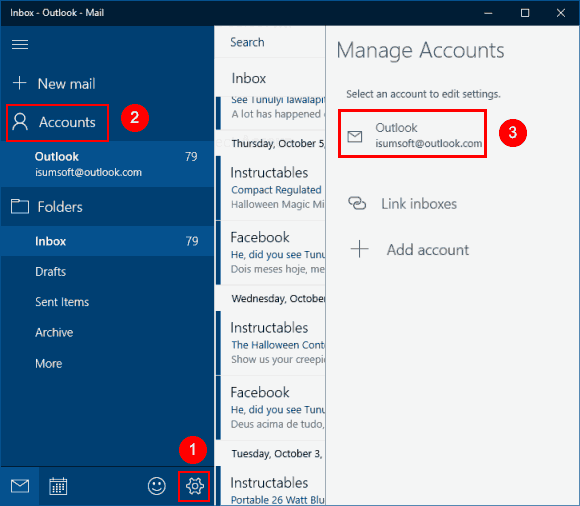Select Outlook isumsoft account in sidebar

pos(107,164)
